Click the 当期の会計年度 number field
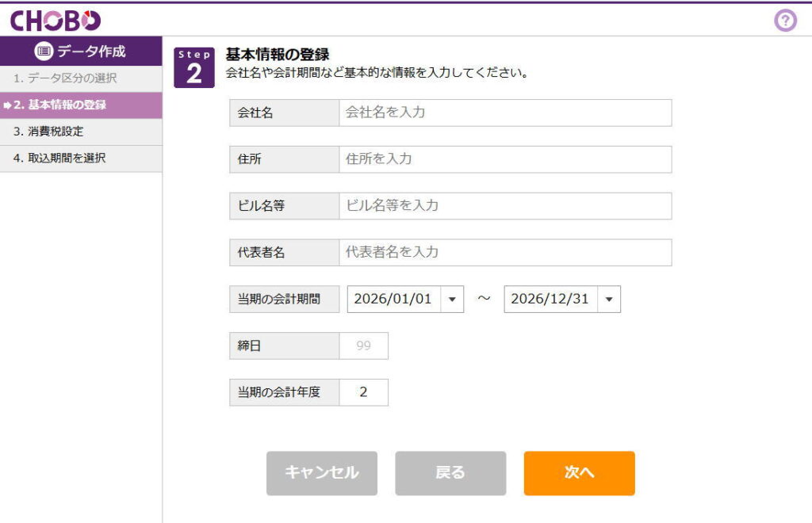Screen dimensions: 812x523 [363, 392]
